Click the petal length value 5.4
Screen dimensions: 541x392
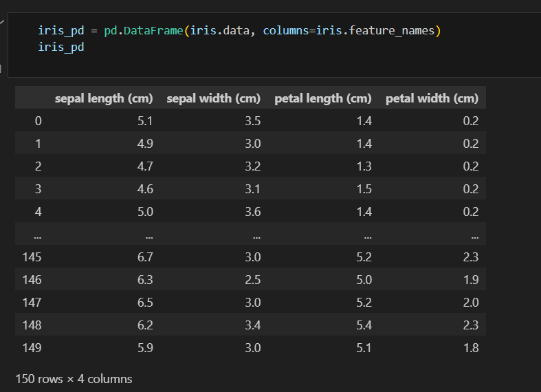pos(364,325)
